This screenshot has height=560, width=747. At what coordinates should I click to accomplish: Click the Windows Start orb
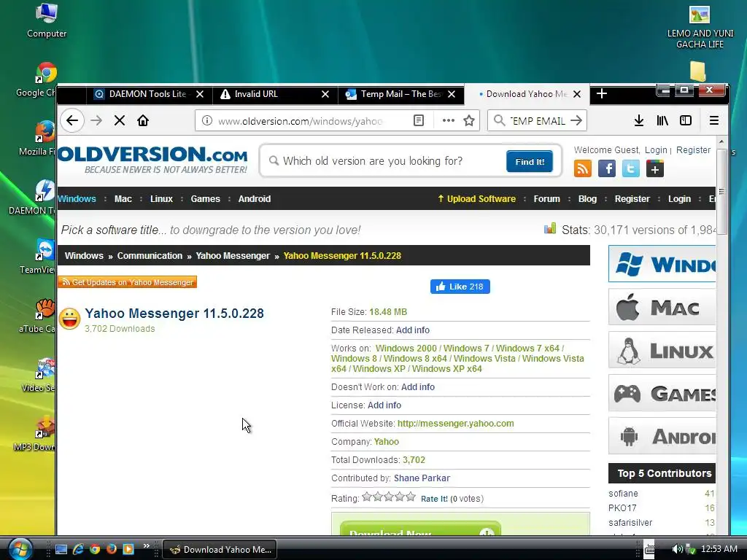click(x=20, y=549)
